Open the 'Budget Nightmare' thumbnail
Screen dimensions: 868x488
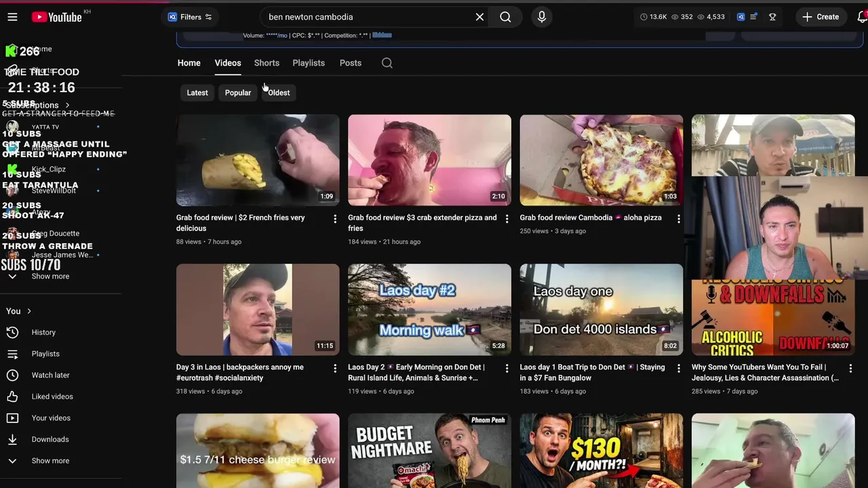429,451
